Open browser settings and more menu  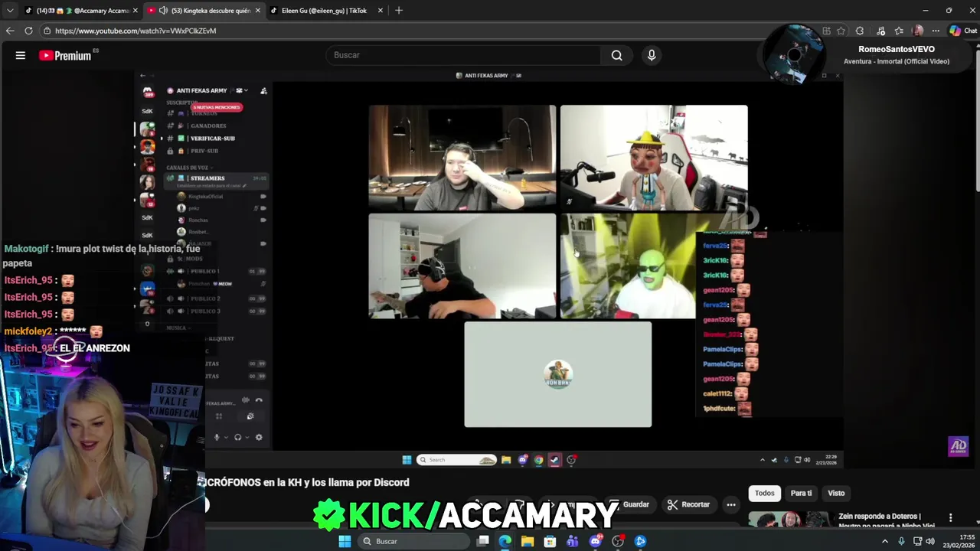click(936, 31)
